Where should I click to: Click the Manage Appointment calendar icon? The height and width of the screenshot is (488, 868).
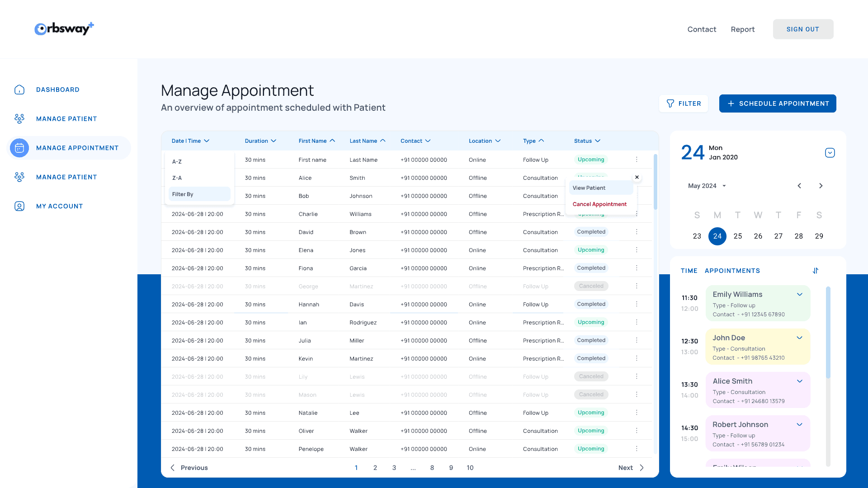(x=19, y=148)
